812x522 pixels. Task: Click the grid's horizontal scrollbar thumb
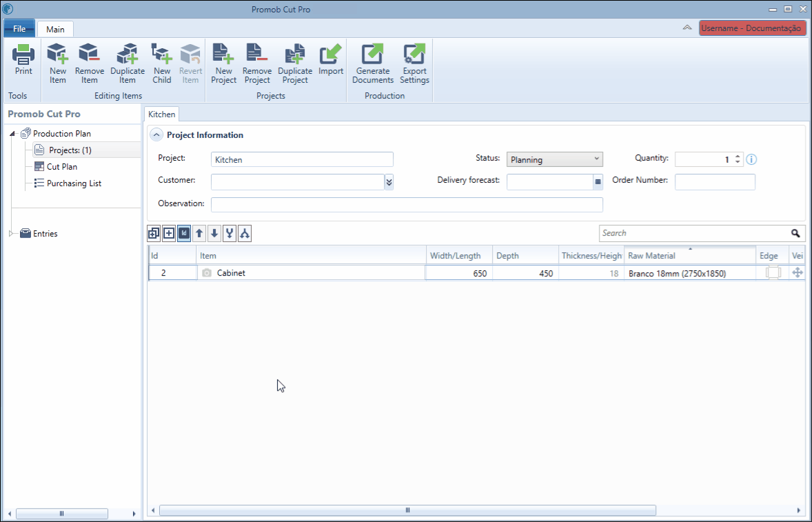point(407,510)
